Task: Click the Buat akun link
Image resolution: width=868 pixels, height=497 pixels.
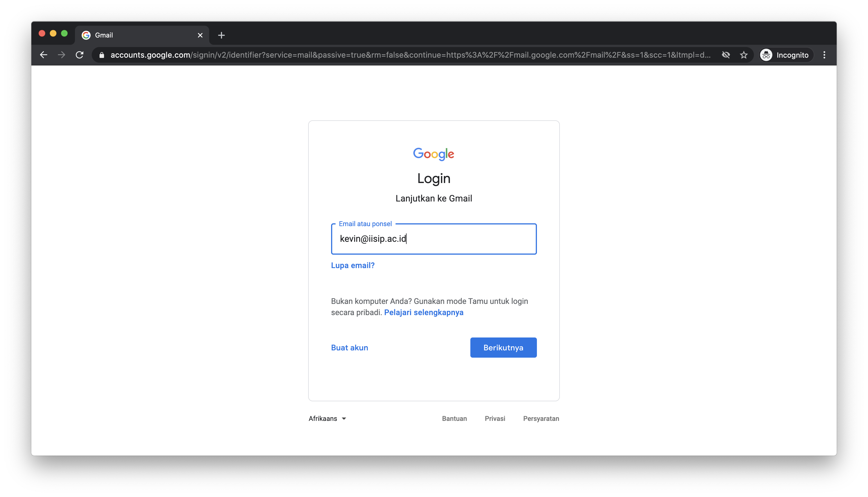Action: (350, 348)
